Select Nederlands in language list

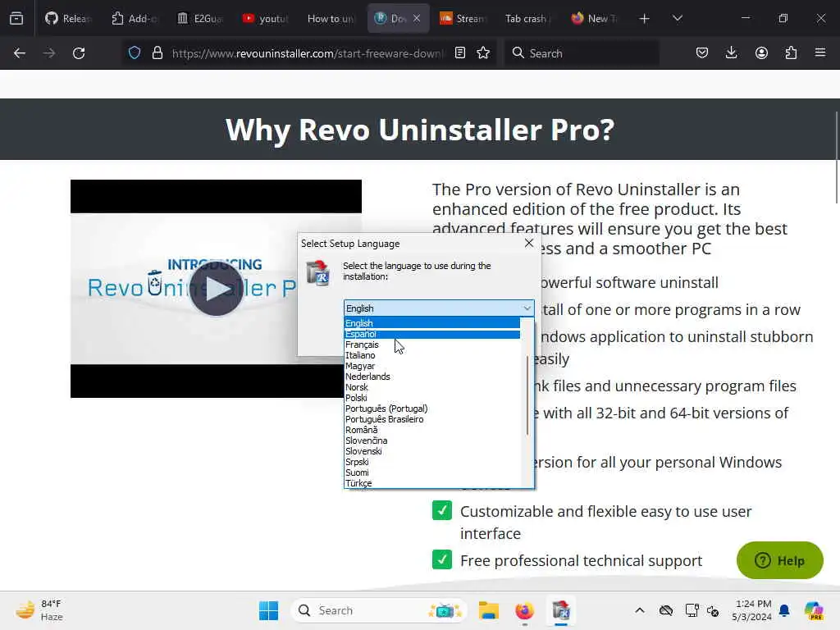(432, 377)
